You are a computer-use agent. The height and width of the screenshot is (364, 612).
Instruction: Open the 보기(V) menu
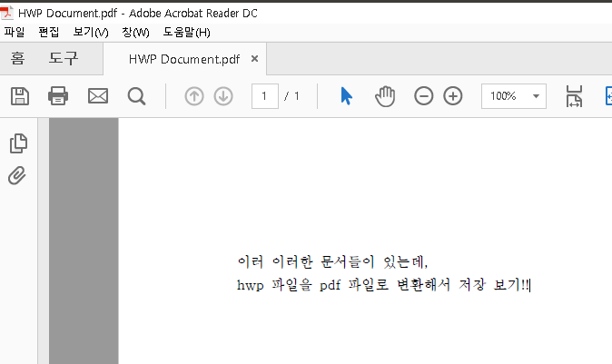(91, 32)
